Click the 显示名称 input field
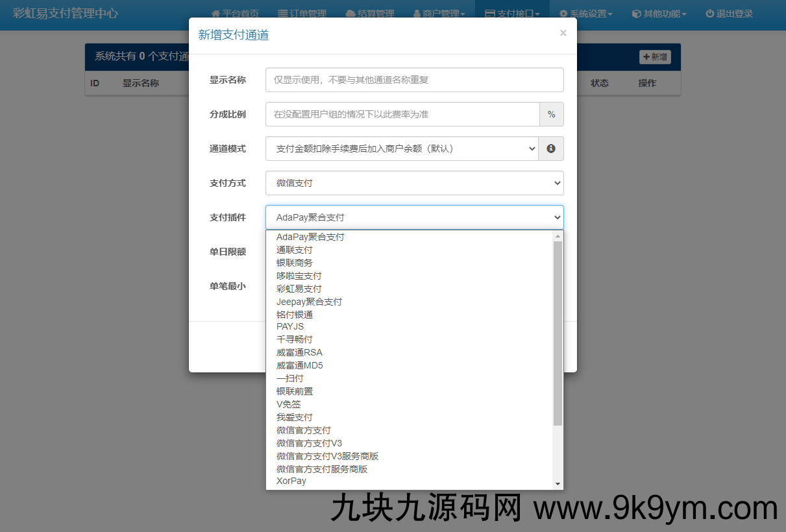 click(x=413, y=80)
